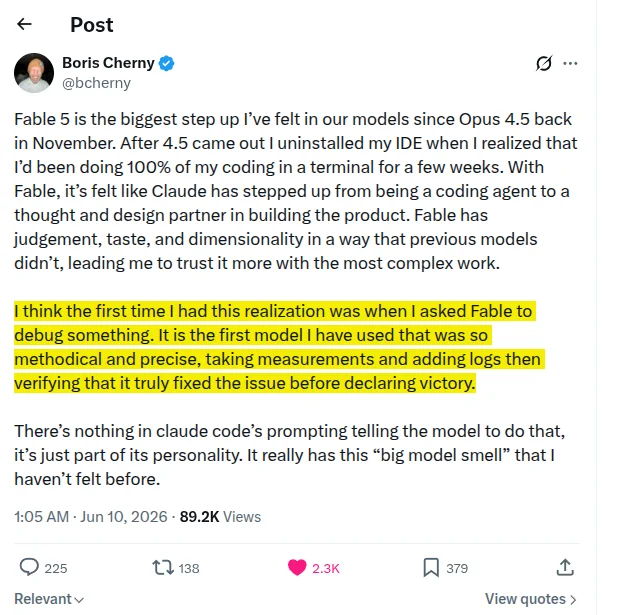619x615 pixels.
Task: Click the verified blue checkmark badge
Action: pyautogui.click(x=167, y=63)
